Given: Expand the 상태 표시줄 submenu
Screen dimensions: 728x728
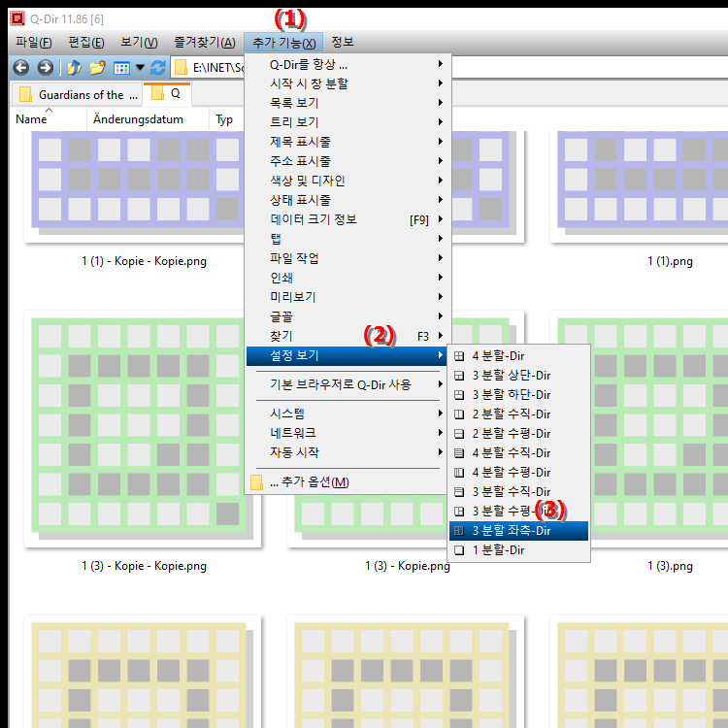Looking at the screenshot, I should pyautogui.click(x=347, y=200).
